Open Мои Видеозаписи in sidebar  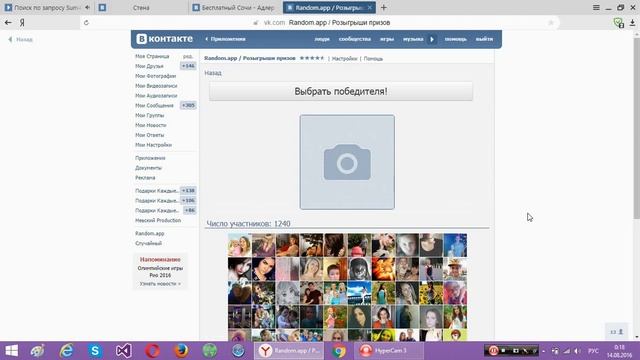point(156,86)
